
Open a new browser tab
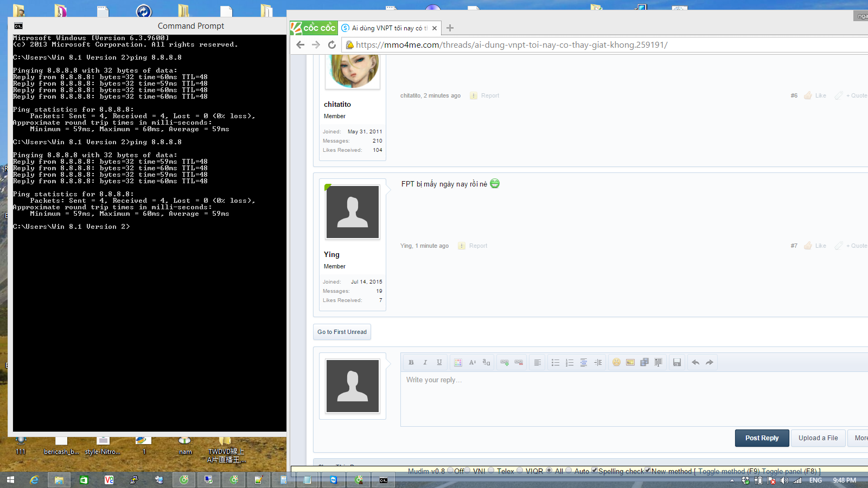click(x=450, y=28)
